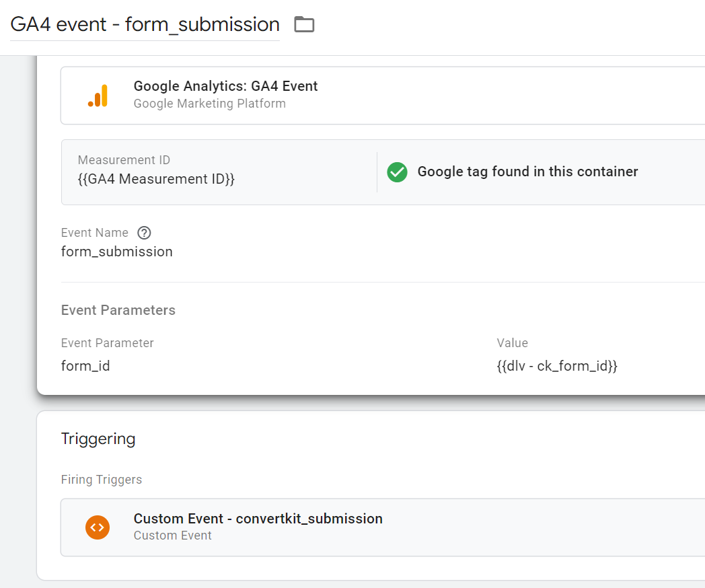The image size is (705, 588).
Task: Click the Event Parameters section heading
Action: click(x=118, y=310)
